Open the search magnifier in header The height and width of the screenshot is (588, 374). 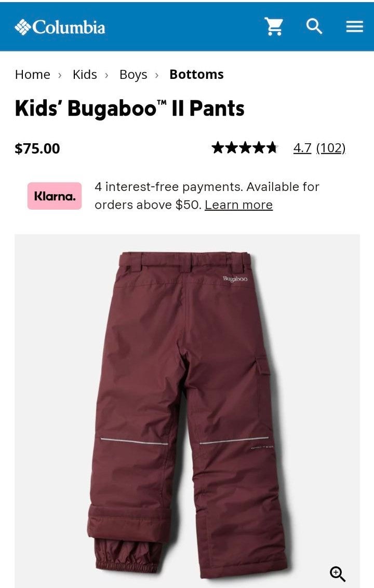pos(314,26)
